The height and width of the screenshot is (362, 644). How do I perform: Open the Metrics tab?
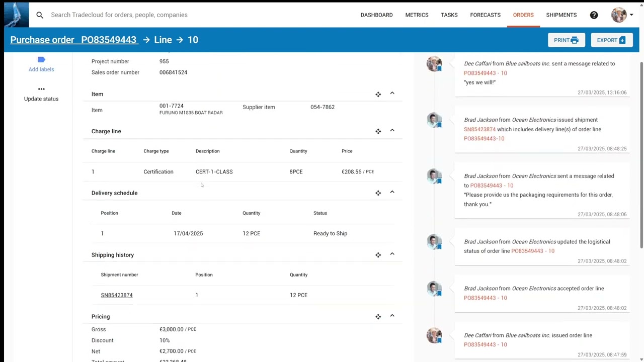pyautogui.click(x=417, y=15)
